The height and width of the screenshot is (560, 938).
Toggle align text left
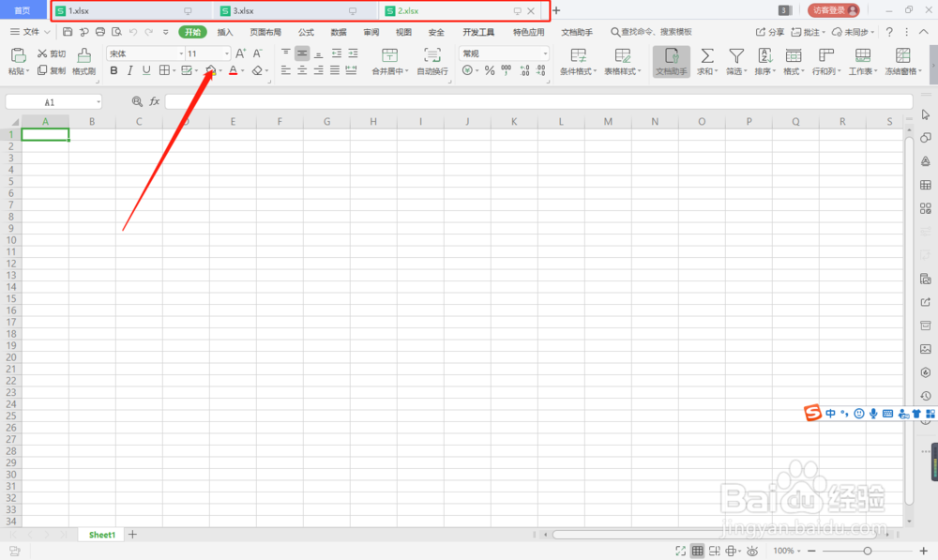click(286, 70)
